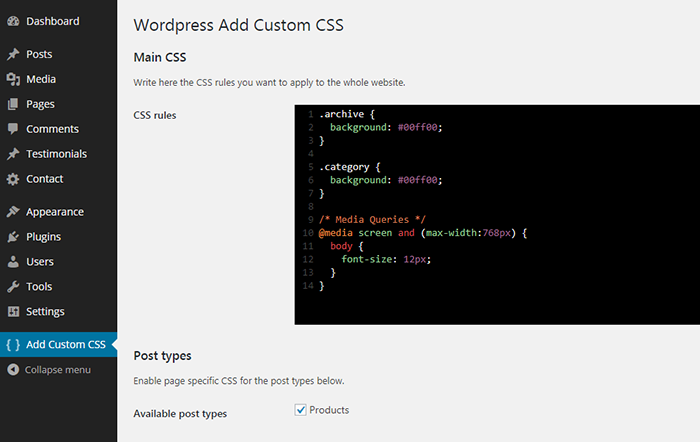This screenshot has height=442, width=700.
Task: Open the Comments menu label
Action: pyautogui.click(x=52, y=129)
